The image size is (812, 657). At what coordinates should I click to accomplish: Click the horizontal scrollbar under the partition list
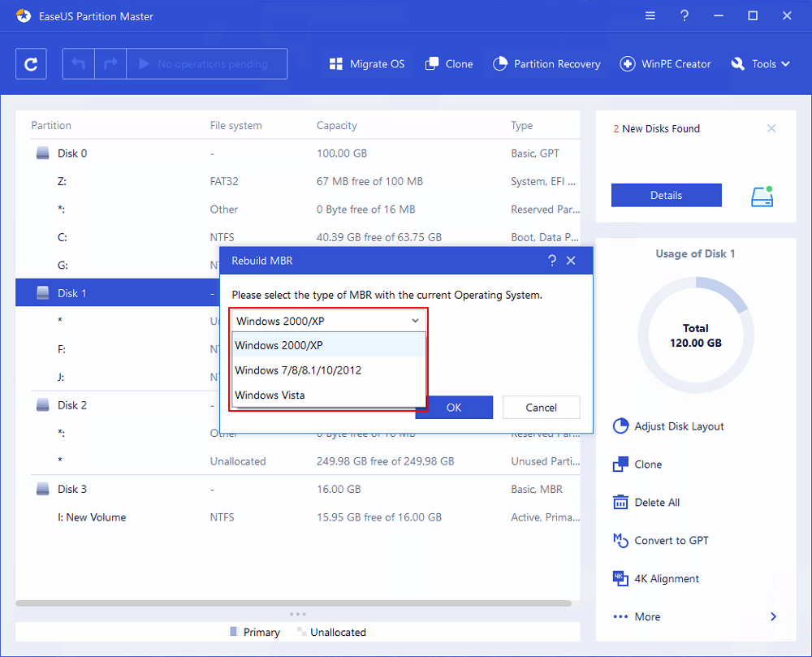point(294,603)
